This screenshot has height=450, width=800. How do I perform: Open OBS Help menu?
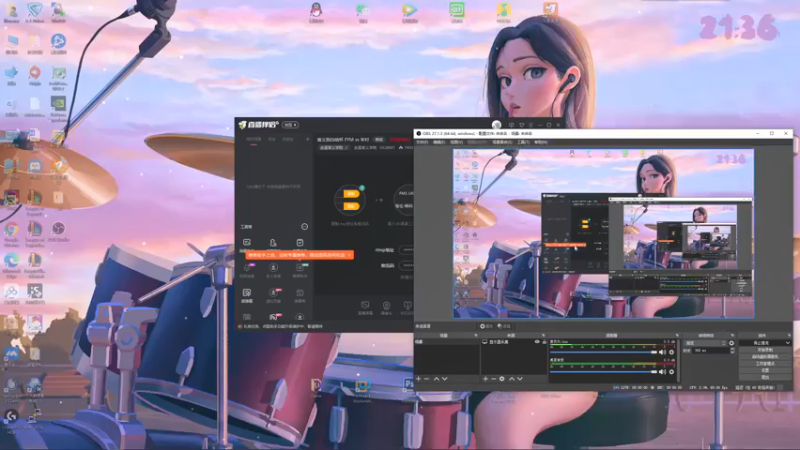(x=541, y=142)
